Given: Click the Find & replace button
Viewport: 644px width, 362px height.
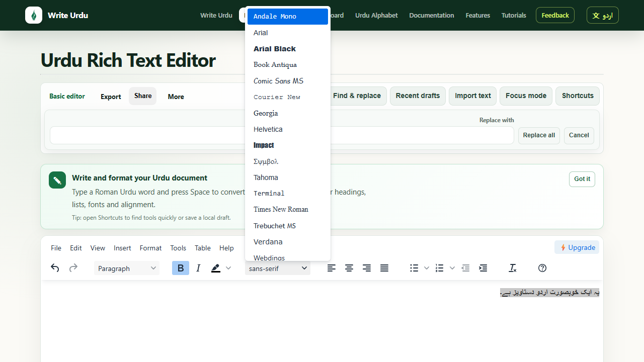Looking at the screenshot, I should (x=357, y=96).
